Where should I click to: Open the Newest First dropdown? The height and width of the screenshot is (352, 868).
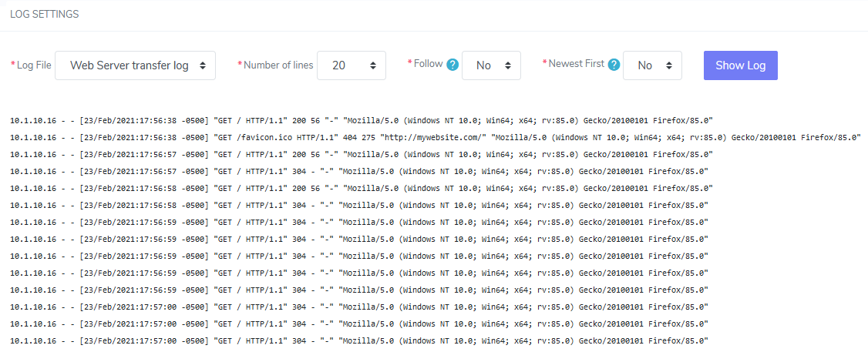click(652, 65)
